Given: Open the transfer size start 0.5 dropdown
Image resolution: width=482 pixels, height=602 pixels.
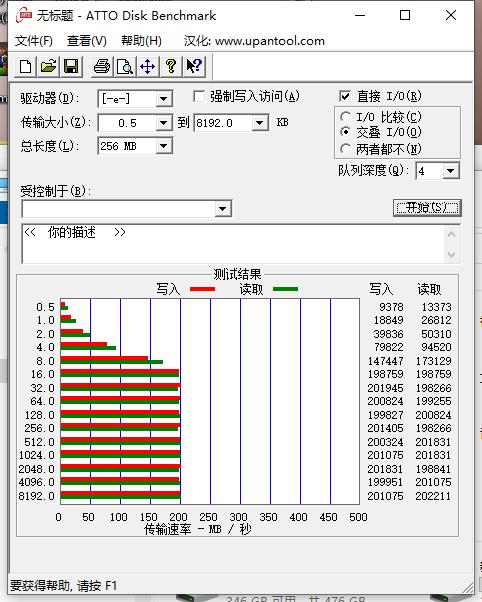Looking at the screenshot, I should click(164, 123).
